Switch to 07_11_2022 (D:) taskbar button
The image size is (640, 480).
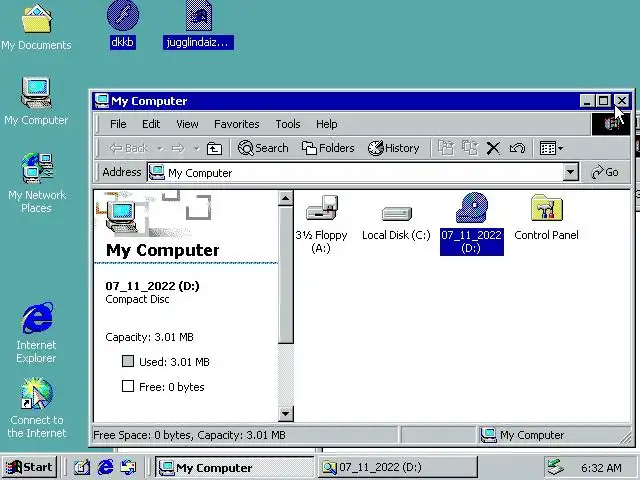coord(398,467)
